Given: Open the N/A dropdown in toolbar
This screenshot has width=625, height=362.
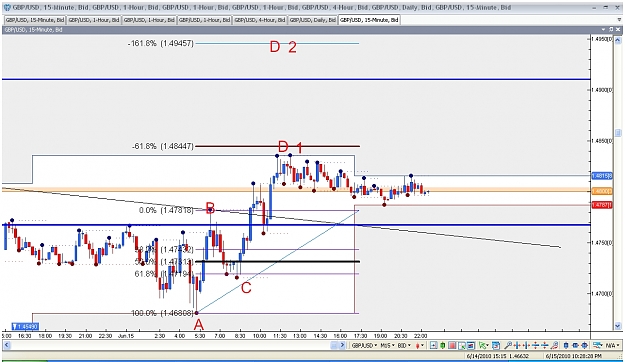Looking at the screenshot, I should pyautogui.click(x=613, y=345).
